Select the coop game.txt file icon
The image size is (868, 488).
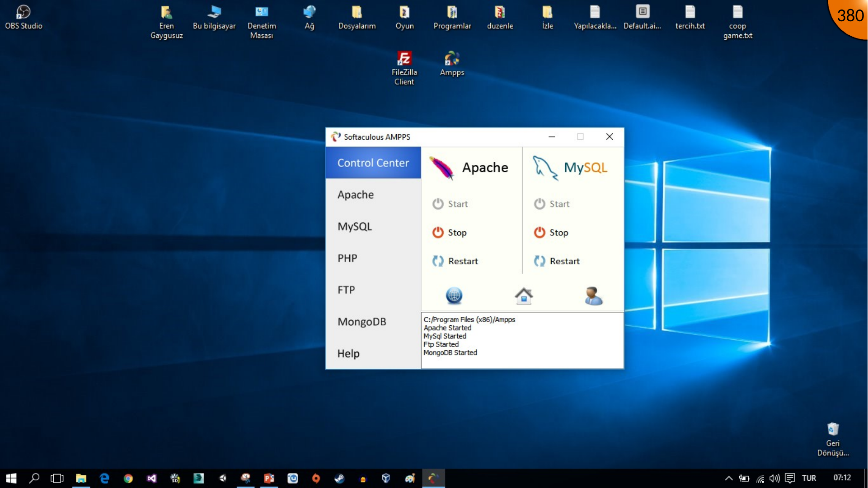tap(738, 22)
